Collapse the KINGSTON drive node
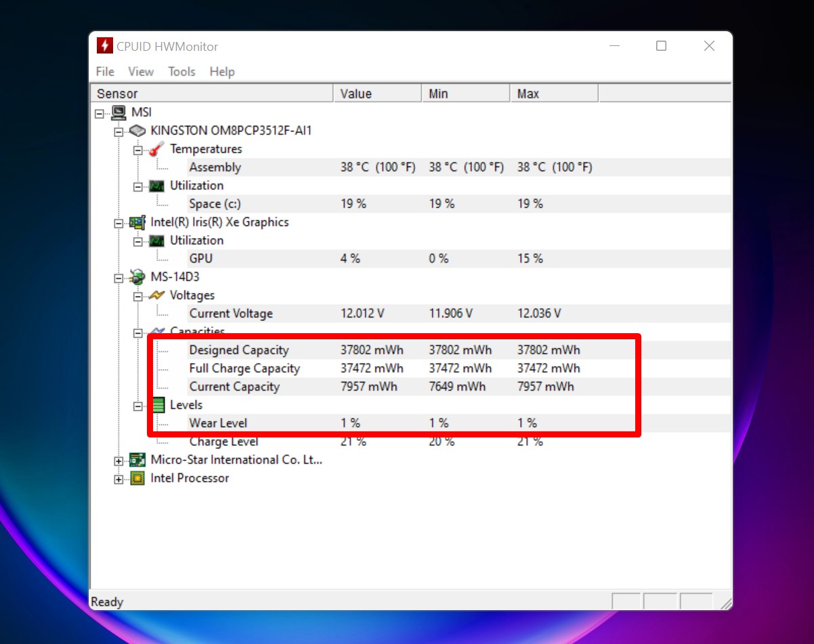This screenshot has height=644, width=814. (x=119, y=132)
